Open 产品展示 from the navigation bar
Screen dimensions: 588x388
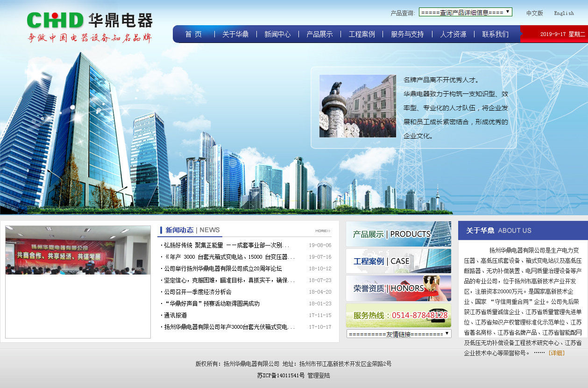point(319,34)
